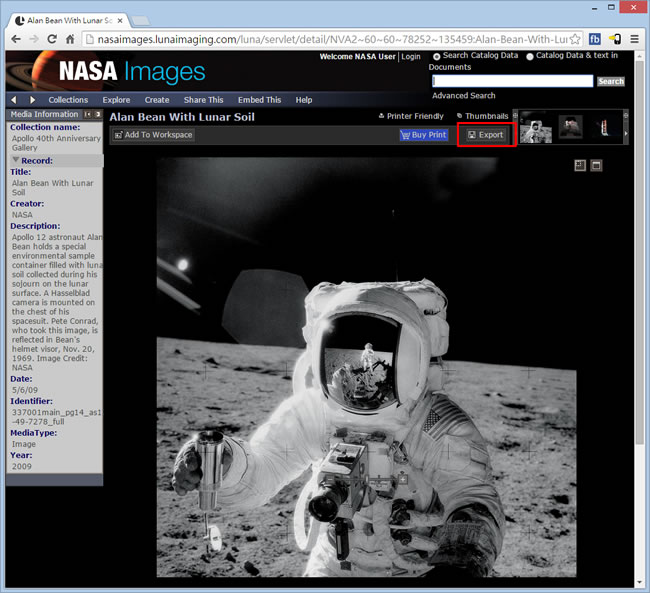The height and width of the screenshot is (593, 650).
Task: Open the Advanced Search link
Action: click(x=464, y=95)
